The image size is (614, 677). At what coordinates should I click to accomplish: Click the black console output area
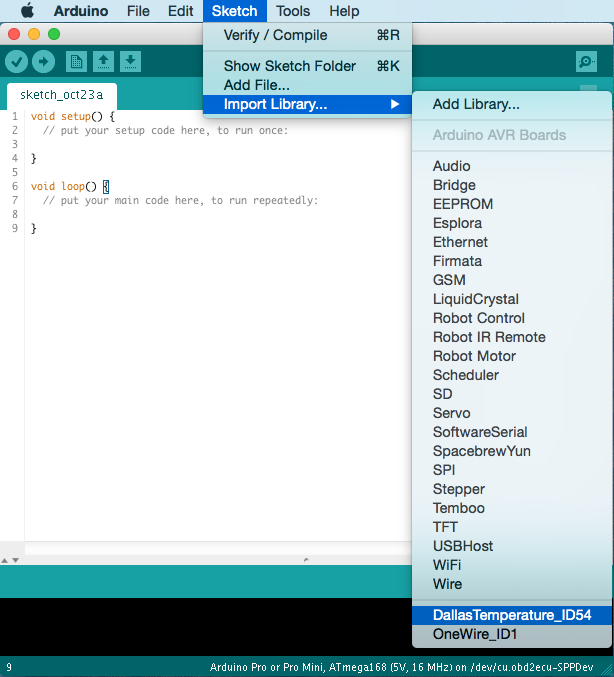click(x=206, y=627)
